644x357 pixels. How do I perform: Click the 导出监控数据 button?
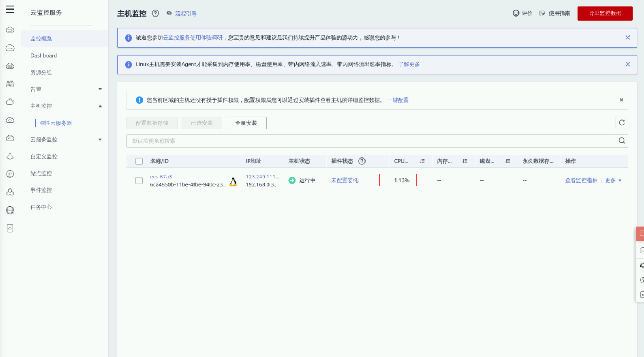click(x=605, y=13)
